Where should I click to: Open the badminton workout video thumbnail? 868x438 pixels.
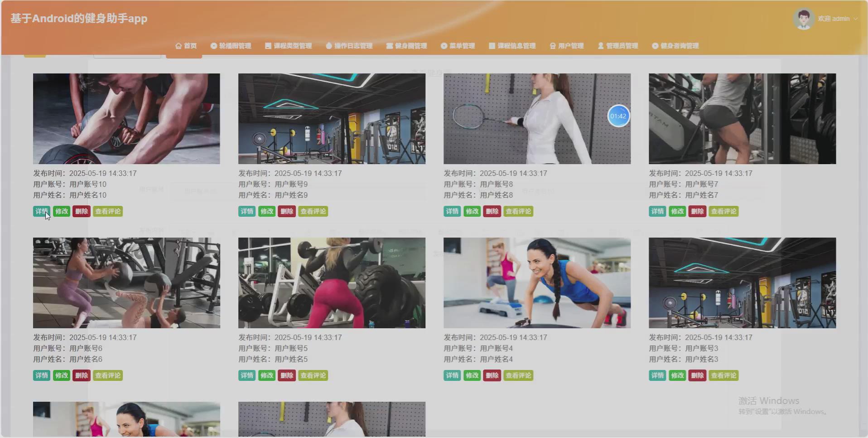[537, 118]
